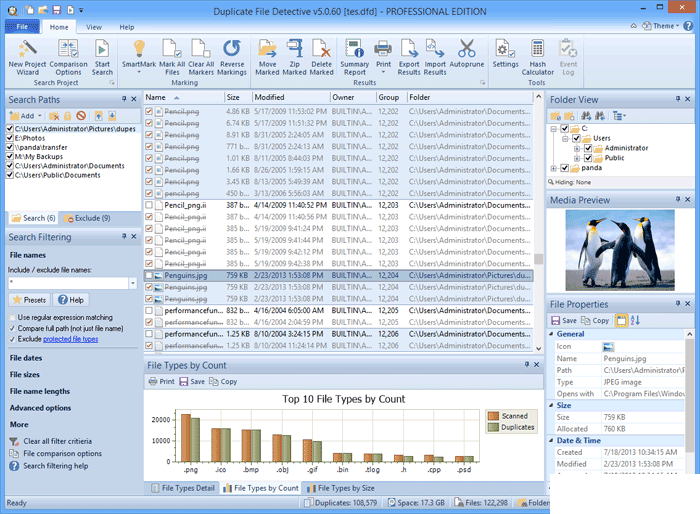The width and height of the screenshot is (700, 514).
Task: Open the File menu tab
Action: pos(22,27)
